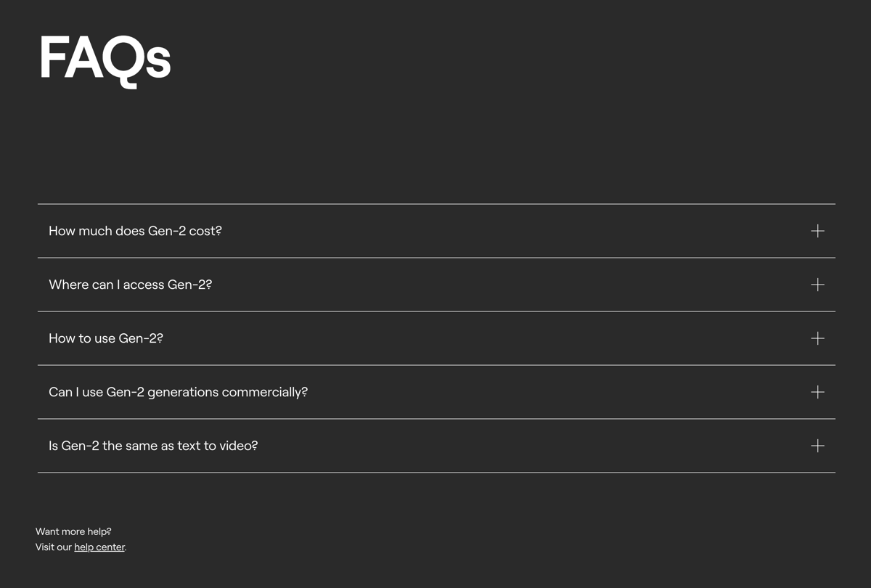Click the plus icon for "How to use Gen-2?"
Viewport: 871px width, 588px height.
point(817,338)
